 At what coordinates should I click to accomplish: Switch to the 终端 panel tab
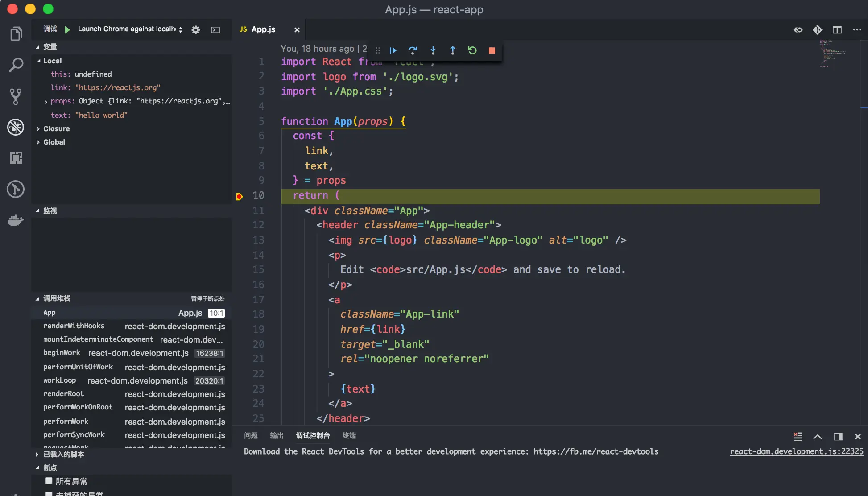point(349,436)
